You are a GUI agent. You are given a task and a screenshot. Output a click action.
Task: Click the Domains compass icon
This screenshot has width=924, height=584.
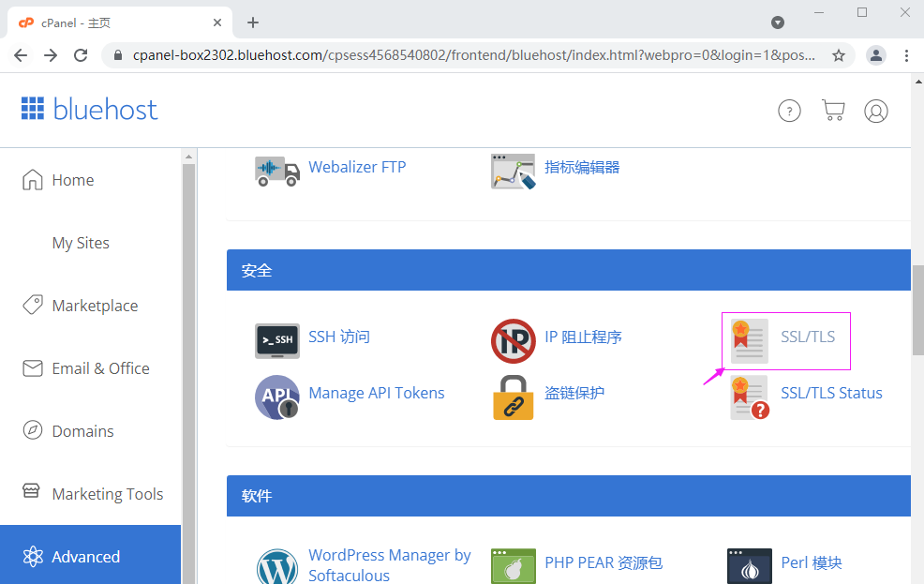33,431
